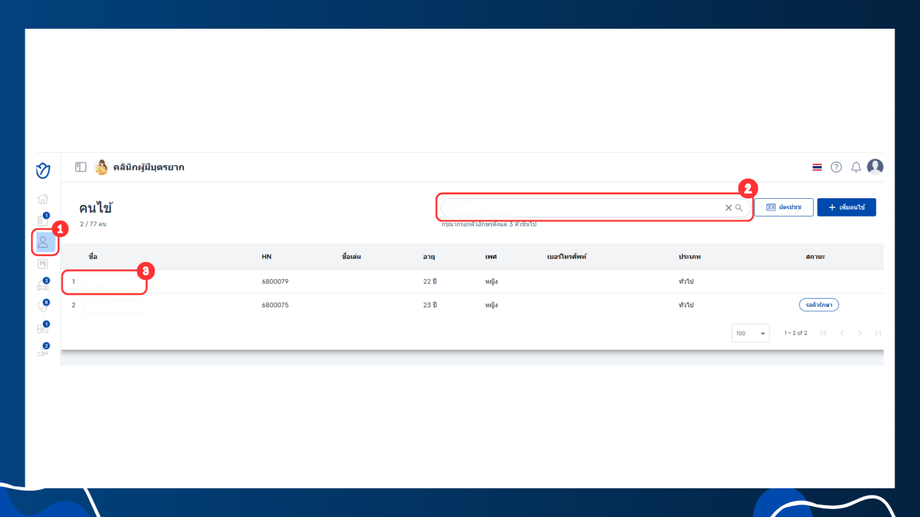Click the สถานะ status column header
The width and height of the screenshot is (920, 517).
pos(816,257)
